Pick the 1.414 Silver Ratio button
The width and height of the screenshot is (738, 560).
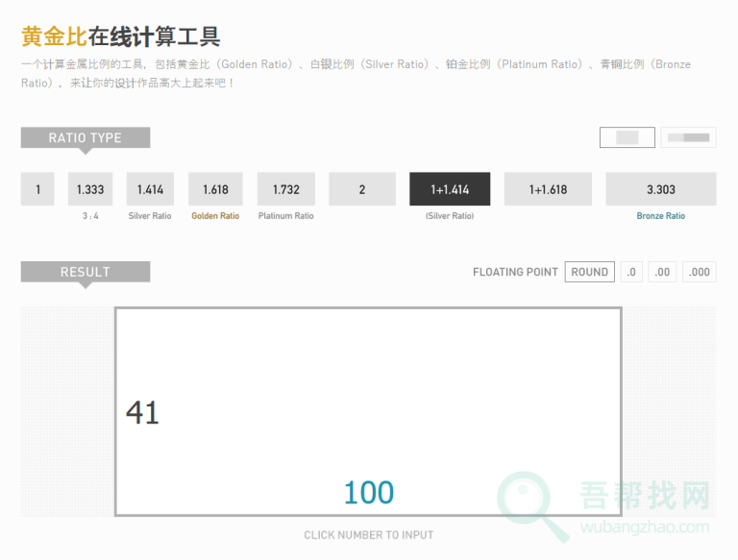[x=150, y=189]
